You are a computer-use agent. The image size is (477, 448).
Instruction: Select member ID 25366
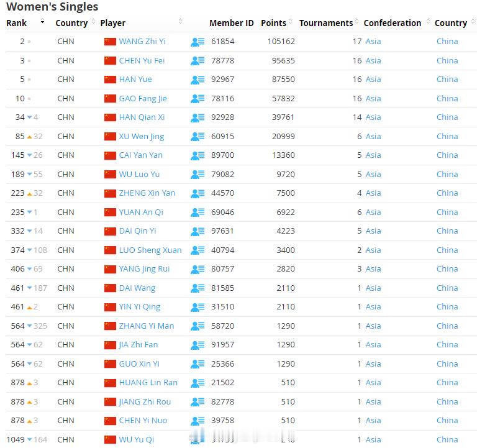tap(223, 363)
